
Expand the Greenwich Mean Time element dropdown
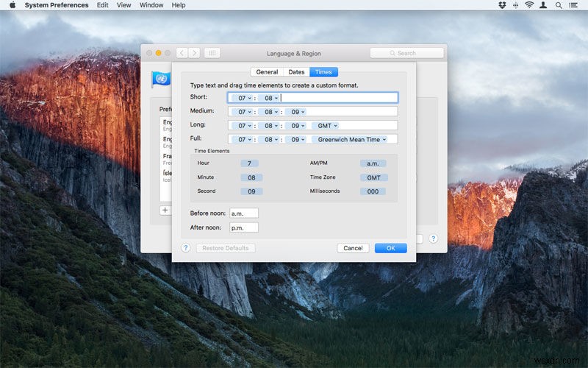[x=350, y=139]
